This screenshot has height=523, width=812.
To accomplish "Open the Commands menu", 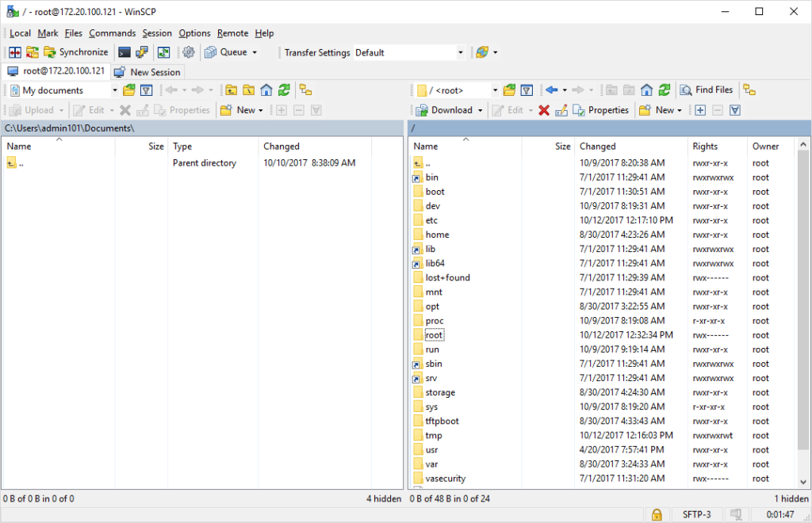I will coord(113,33).
